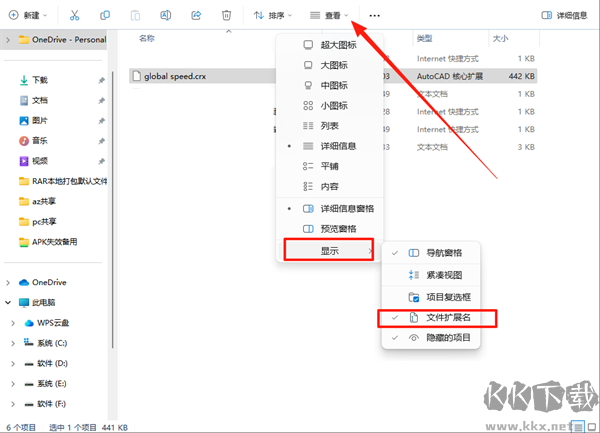Select 小图标 small icons view
The width and height of the screenshot is (600, 433).
pyautogui.click(x=329, y=106)
